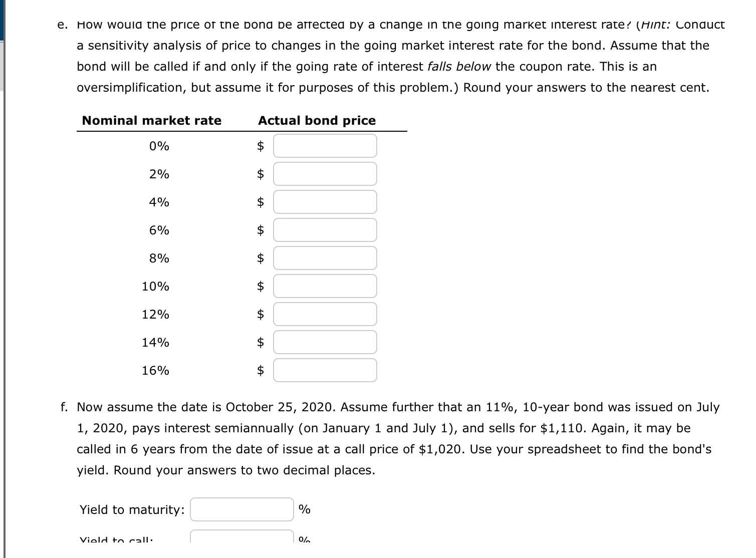
Task: Click the bond price input for 8% rate
Action: pos(325,258)
